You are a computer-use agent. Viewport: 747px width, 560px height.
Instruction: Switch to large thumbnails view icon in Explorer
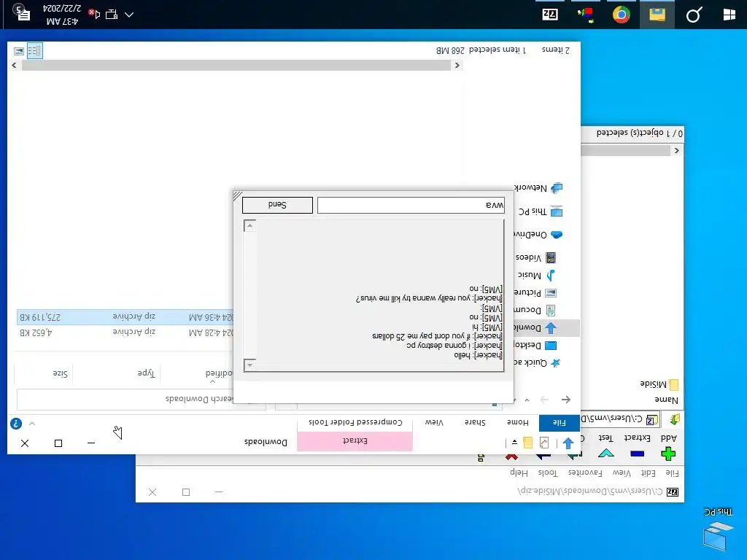pyautogui.click(x=18, y=51)
